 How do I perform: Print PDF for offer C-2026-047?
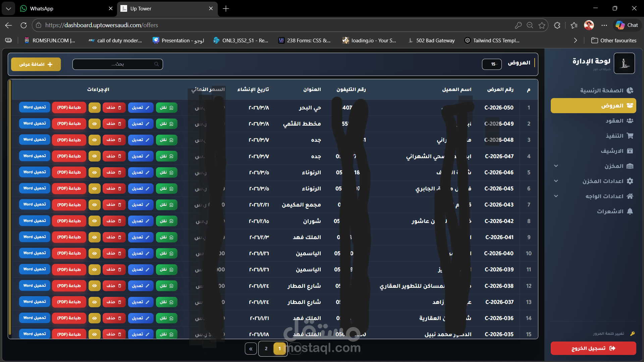pos(69,156)
